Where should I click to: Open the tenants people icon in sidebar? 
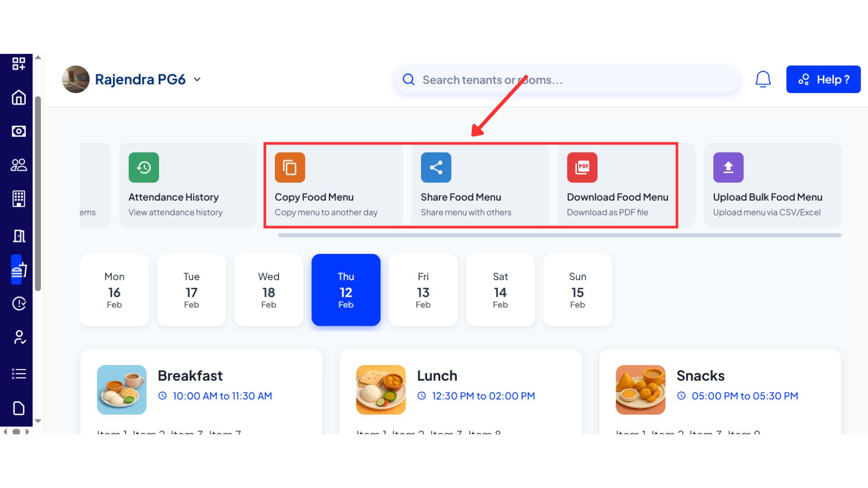click(x=19, y=165)
